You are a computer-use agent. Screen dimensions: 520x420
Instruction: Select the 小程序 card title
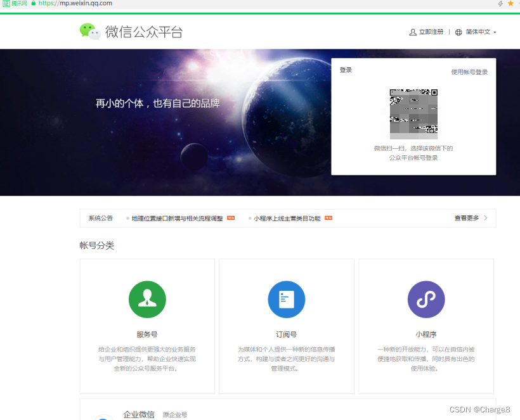[426, 334]
